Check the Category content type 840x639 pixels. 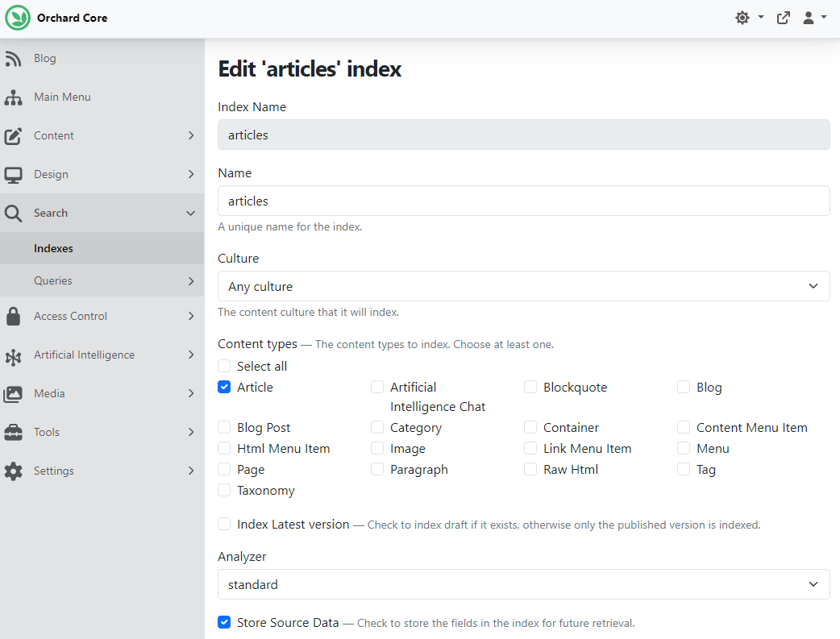click(377, 427)
